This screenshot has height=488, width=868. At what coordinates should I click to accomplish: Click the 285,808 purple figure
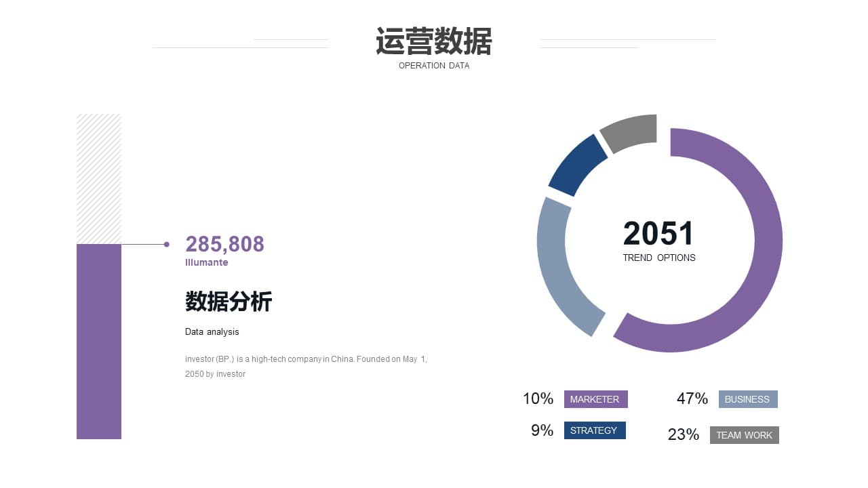click(x=224, y=244)
